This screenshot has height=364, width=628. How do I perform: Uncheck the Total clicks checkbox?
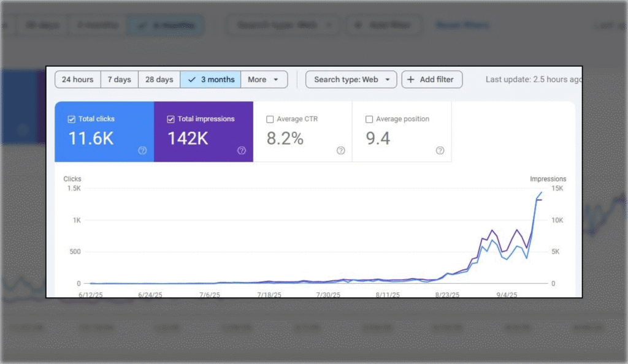coord(72,119)
